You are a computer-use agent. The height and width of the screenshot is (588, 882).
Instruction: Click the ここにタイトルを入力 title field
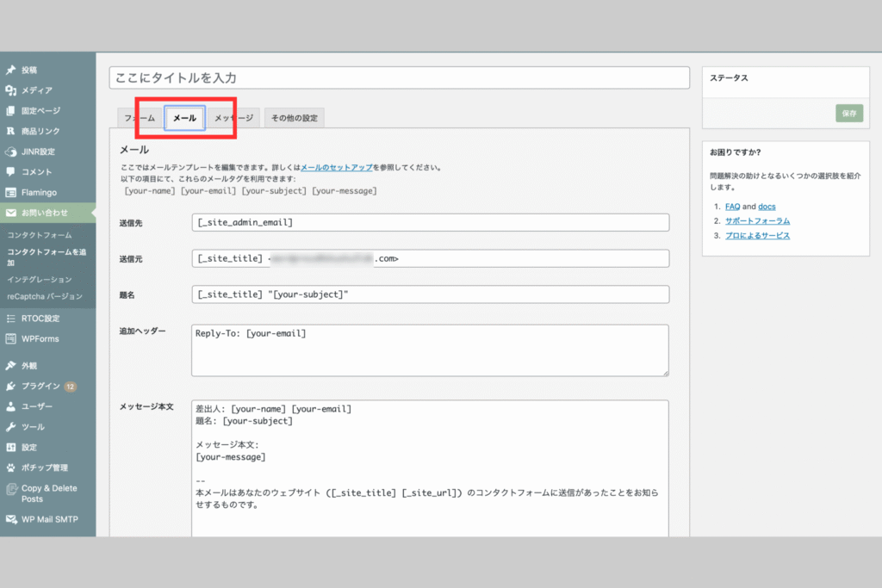[400, 77]
